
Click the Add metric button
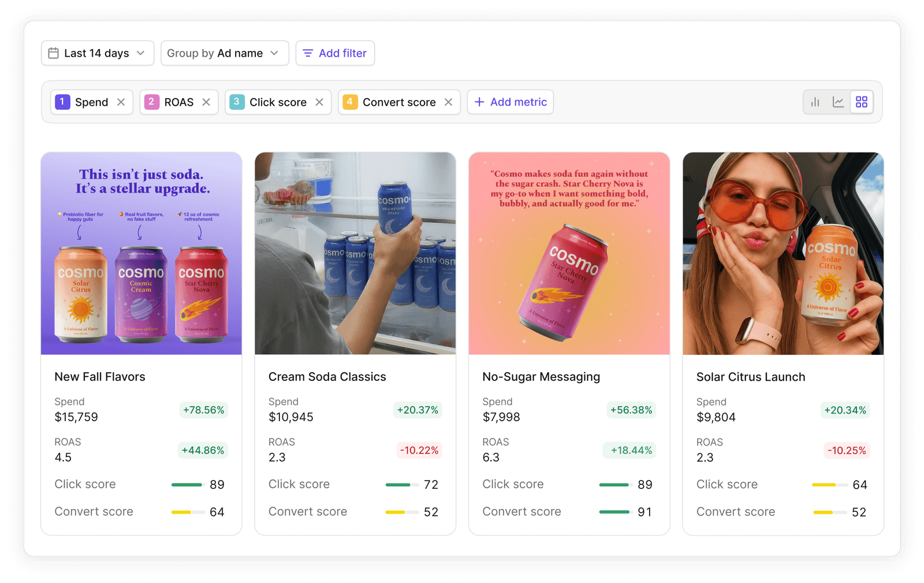pos(510,102)
